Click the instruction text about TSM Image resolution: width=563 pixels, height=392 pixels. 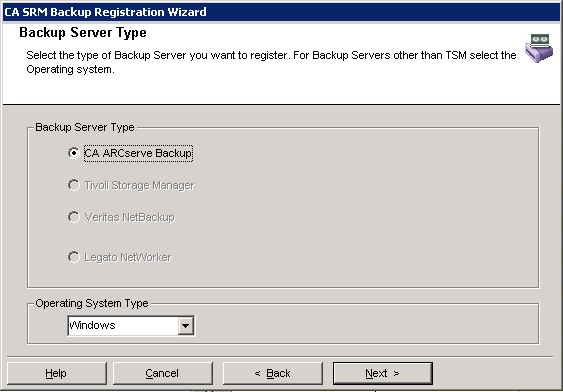[271, 62]
